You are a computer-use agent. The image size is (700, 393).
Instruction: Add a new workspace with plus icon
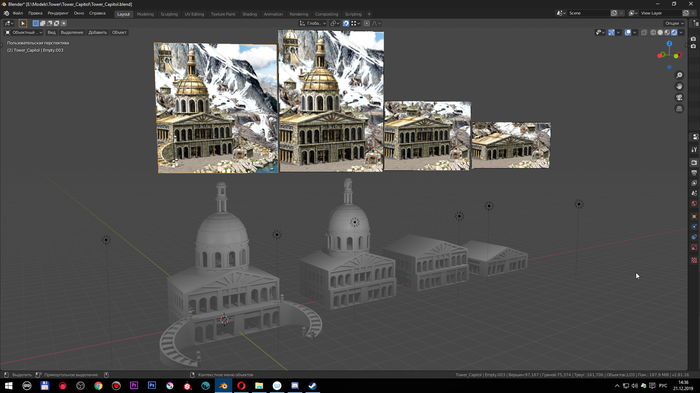[x=369, y=14]
